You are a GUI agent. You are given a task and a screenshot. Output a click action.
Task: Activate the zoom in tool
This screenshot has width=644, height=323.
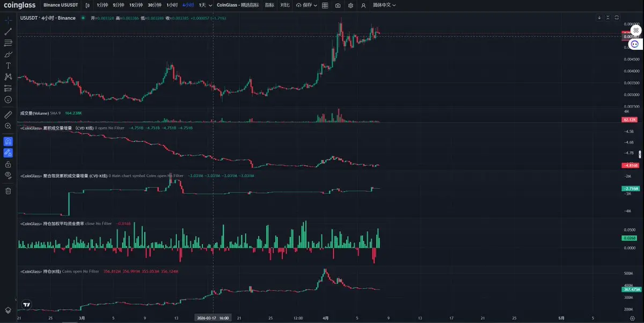click(8, 126)
